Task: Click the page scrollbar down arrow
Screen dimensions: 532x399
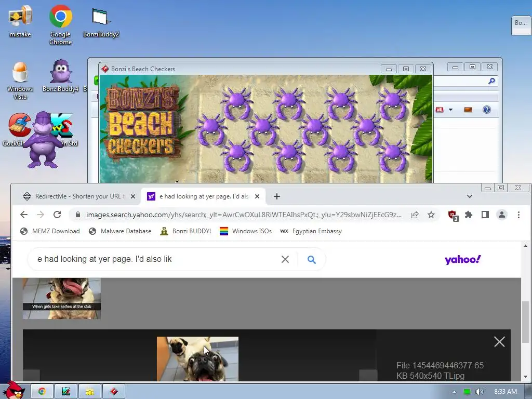Action: [x=525, y=377]
